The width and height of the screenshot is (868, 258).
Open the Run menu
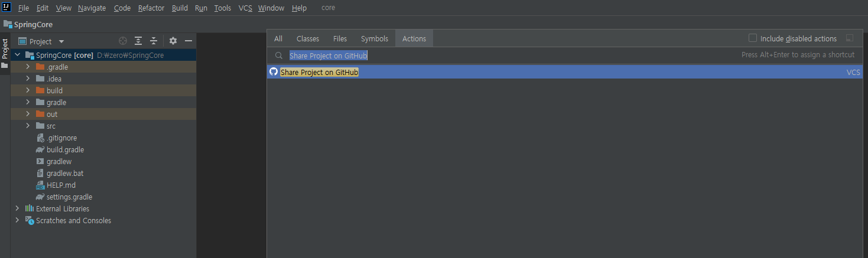[201, 8]
